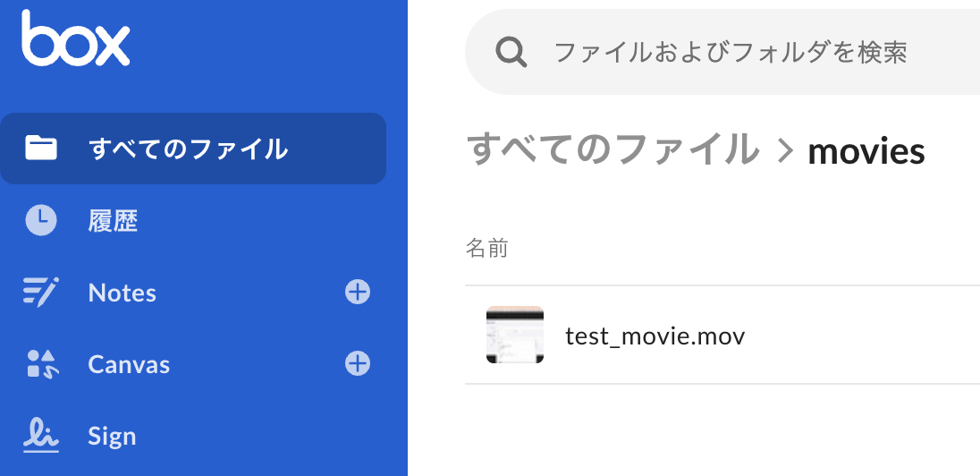Go to すべてのファイル in breadcrumb

tap(612, 149)
